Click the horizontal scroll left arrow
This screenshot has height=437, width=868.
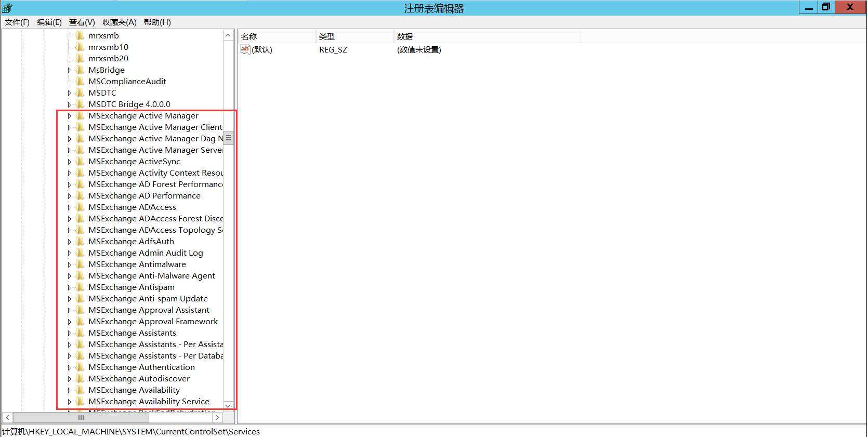tap(8, 417)
